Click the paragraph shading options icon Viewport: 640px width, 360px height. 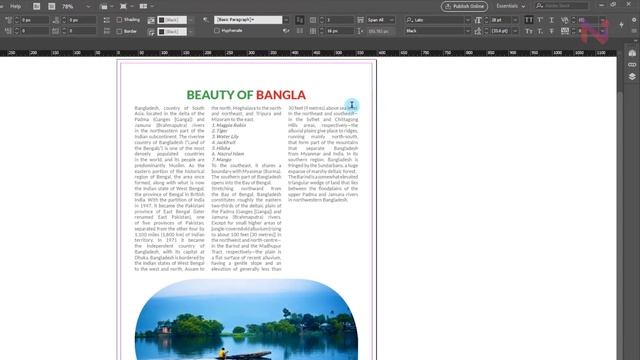click(151, 20)
